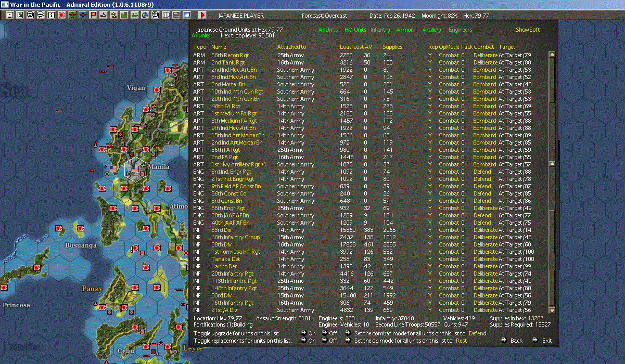This screenshot has width=625, height=364.
Task: Click the Vigan label on the map
Action: pos(136,88)
